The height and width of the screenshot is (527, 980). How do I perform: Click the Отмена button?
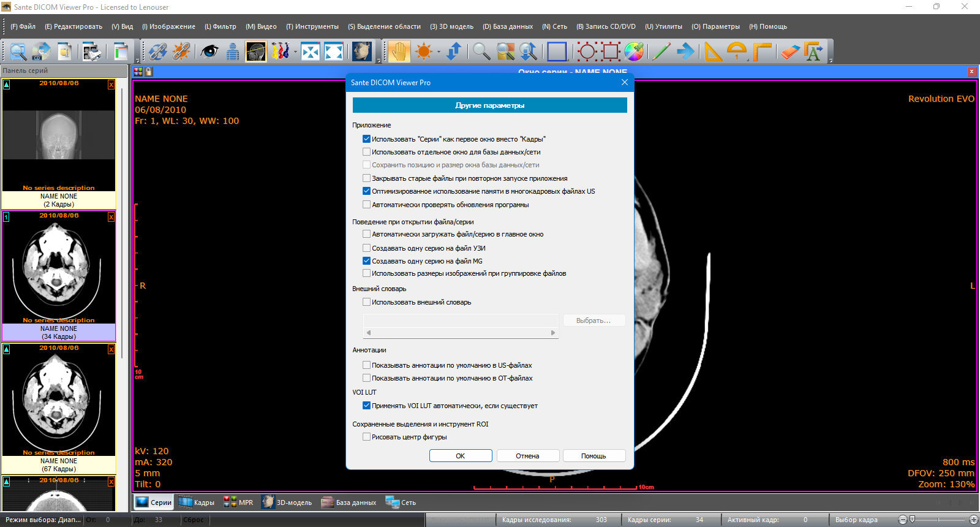[x=527, y=456]
